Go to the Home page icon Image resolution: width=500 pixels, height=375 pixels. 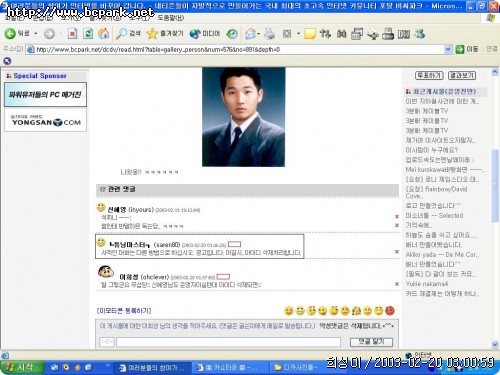[104, 34]
